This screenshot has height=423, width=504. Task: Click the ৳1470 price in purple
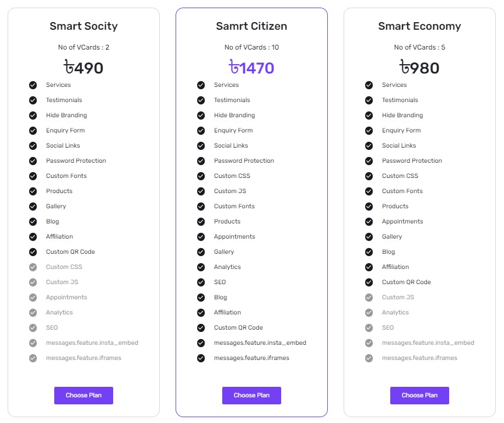(251, 68)
